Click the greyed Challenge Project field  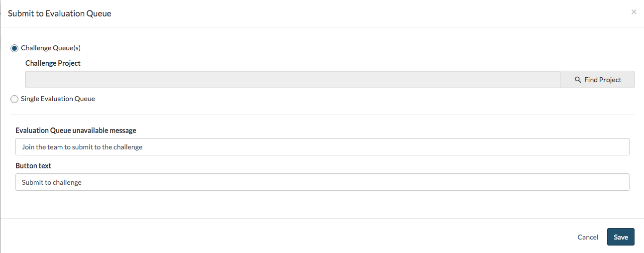(x=293, y=80)
